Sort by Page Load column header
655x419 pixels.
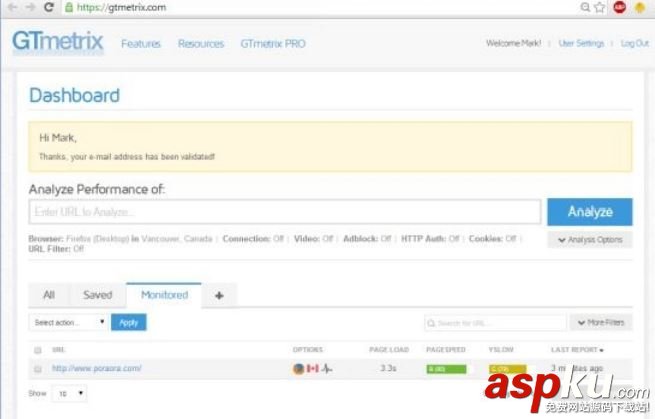coord(389,350)
